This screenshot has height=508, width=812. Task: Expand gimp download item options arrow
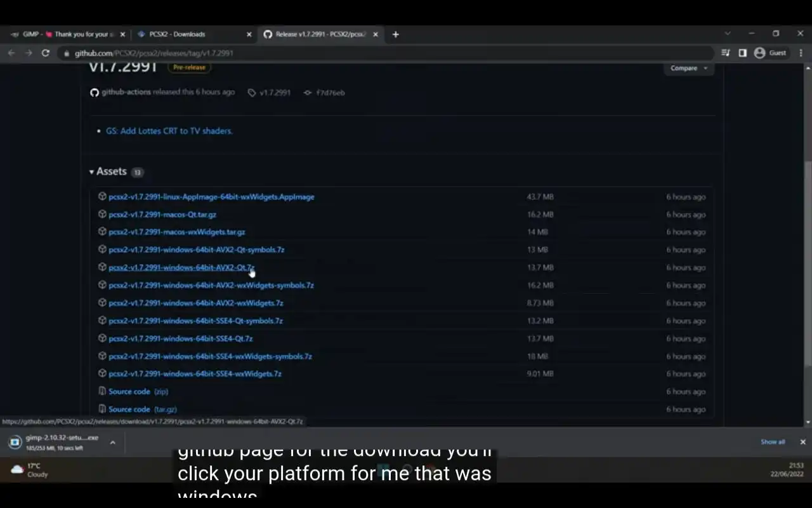click(x=113, y=443)
